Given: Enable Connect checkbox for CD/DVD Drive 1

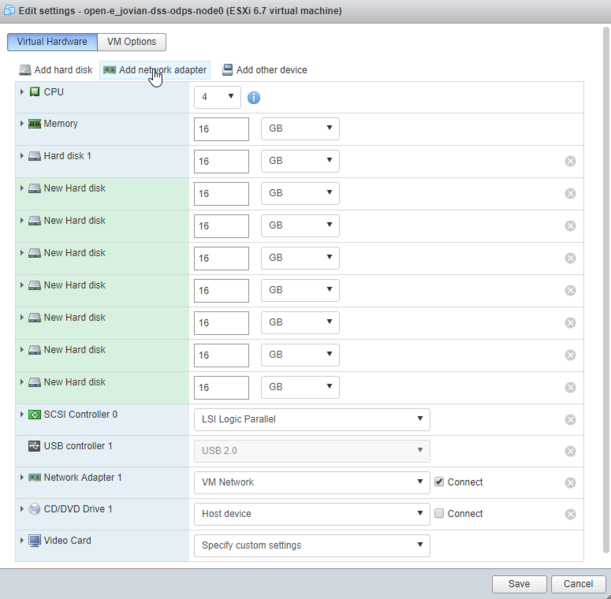Looking at the screenshot, I should (x=439, y=513).
